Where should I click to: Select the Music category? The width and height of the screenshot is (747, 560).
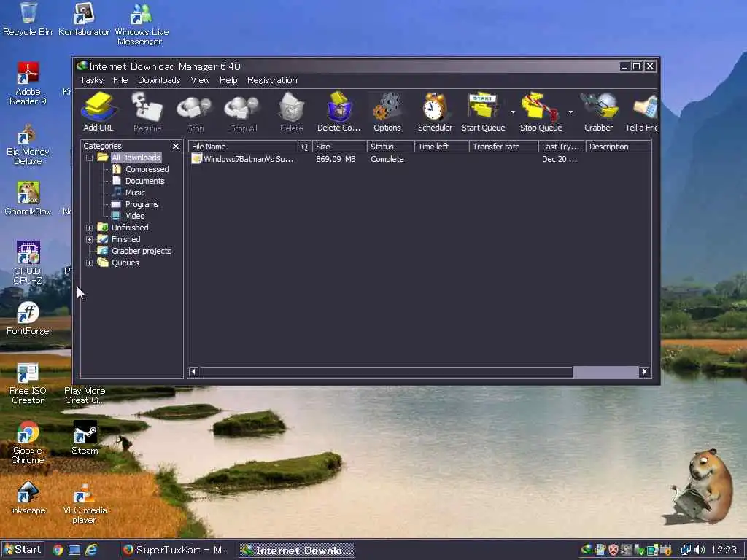135,192
